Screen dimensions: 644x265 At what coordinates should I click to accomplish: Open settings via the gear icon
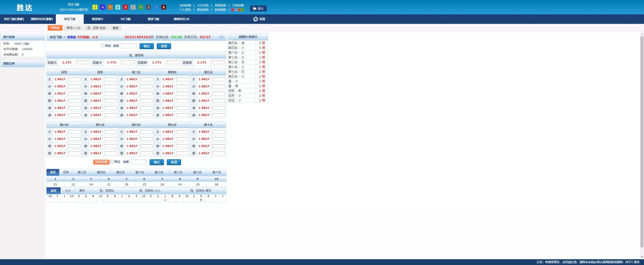pos(255,19)
